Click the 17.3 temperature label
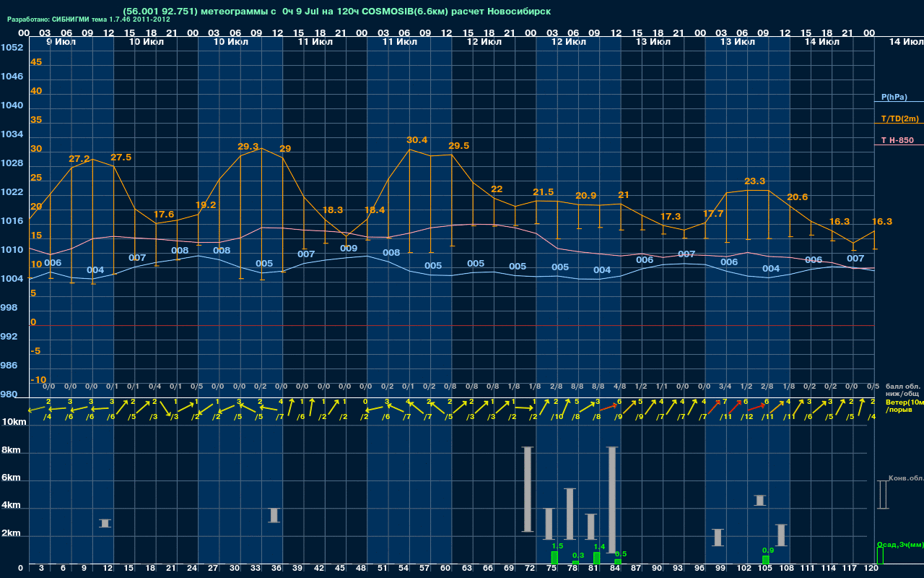 point(670,217)
